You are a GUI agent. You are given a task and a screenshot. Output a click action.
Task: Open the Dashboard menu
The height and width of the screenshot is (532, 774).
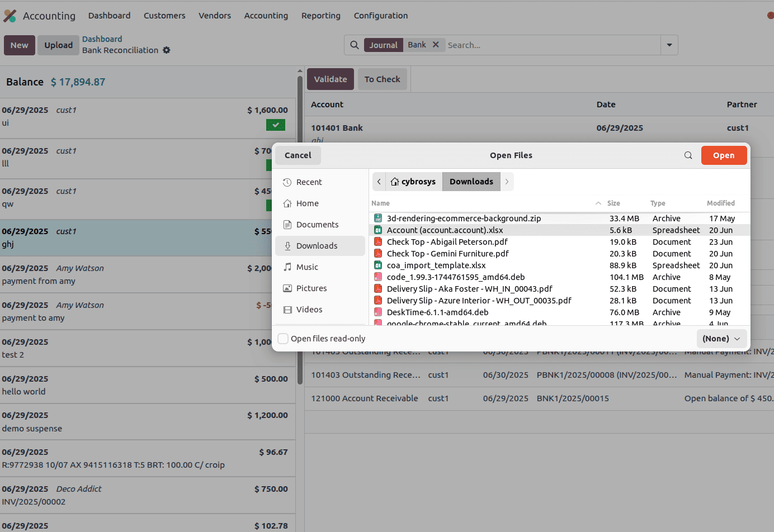pyautogui.click(x=110, y=16)
